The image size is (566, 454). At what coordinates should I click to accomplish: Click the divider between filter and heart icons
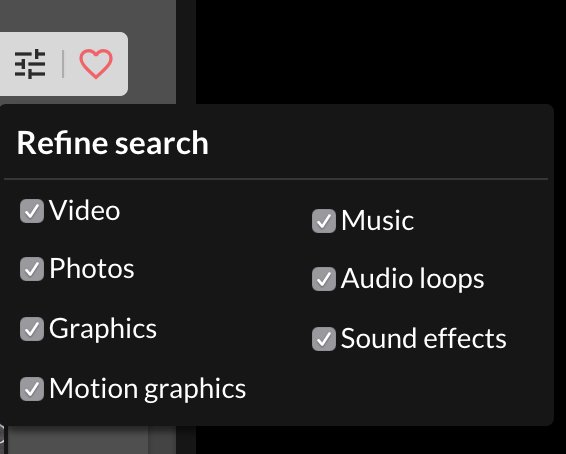click(x=63, y=64)
